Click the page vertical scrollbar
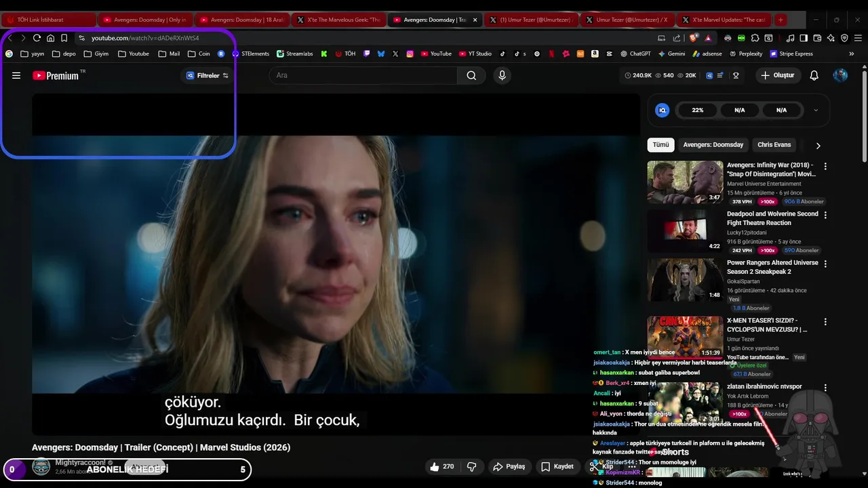Image resolution: width=868 pixels, height=488 pixels. tap(864, 115)
